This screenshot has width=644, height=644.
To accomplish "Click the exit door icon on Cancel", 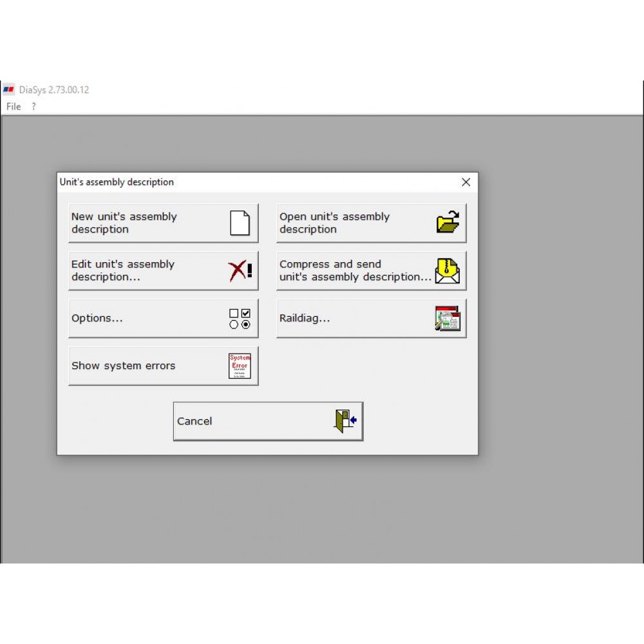I will (x=343, y=420).
